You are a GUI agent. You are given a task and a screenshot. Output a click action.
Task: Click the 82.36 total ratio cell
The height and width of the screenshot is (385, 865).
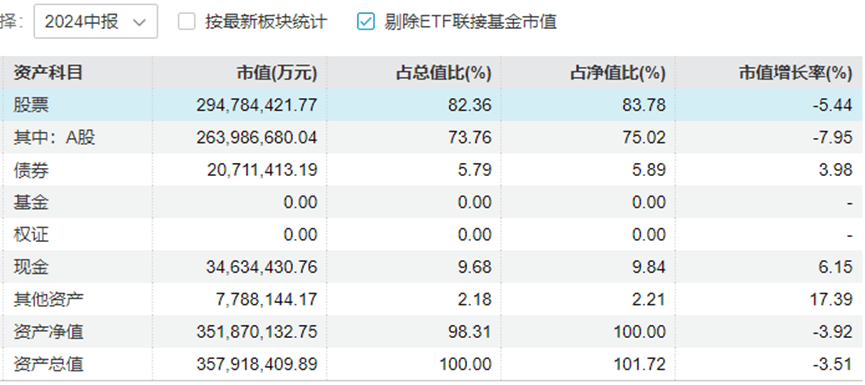[x=469, y=105]
